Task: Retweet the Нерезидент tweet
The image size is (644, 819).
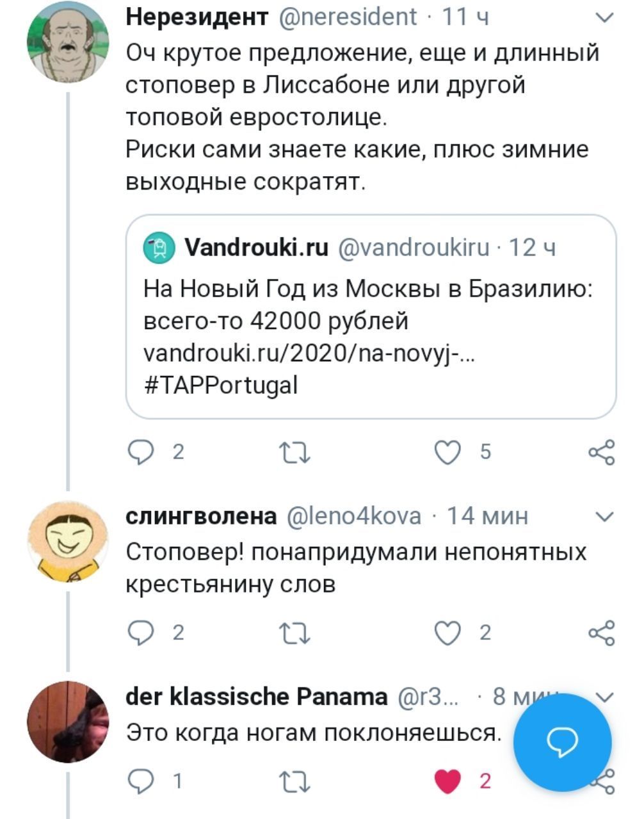Action: [296, 453]
